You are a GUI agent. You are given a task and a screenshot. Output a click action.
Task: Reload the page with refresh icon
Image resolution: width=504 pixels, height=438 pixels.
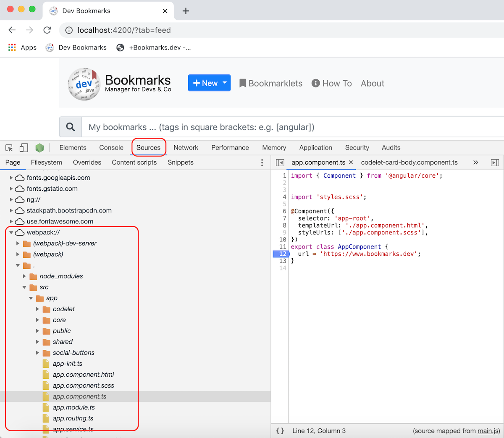pyautogui.click(x=47, y=30)
